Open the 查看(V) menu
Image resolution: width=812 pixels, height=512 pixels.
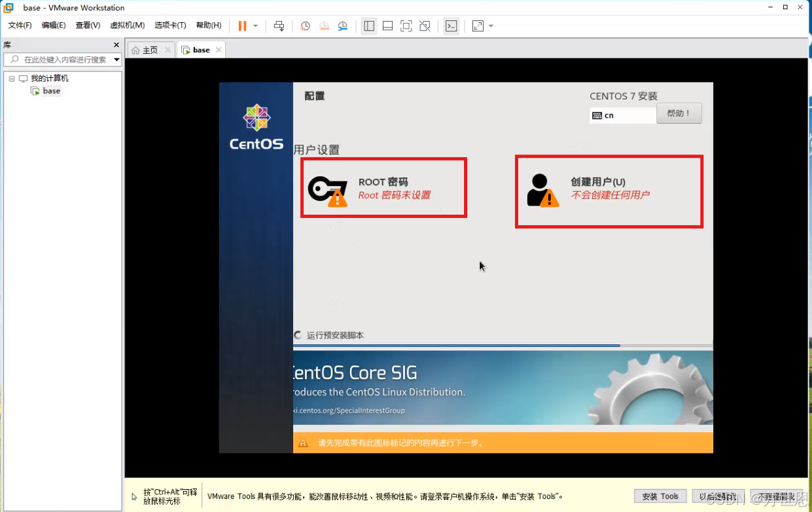88,26
